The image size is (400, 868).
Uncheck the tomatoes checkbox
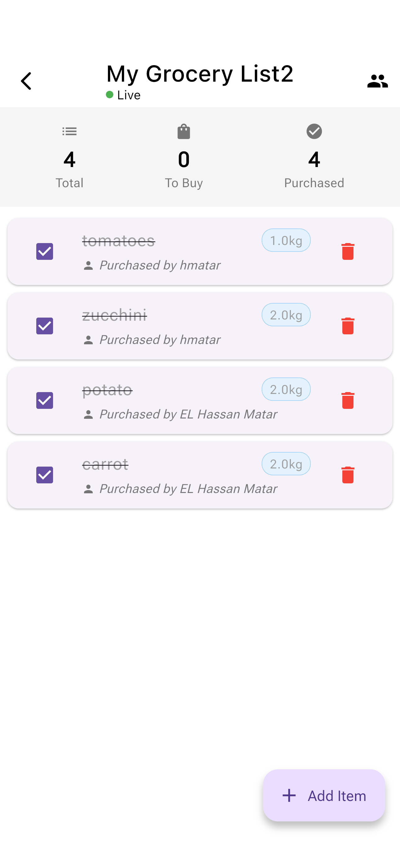pyautogui.click(x=44, y=251)
